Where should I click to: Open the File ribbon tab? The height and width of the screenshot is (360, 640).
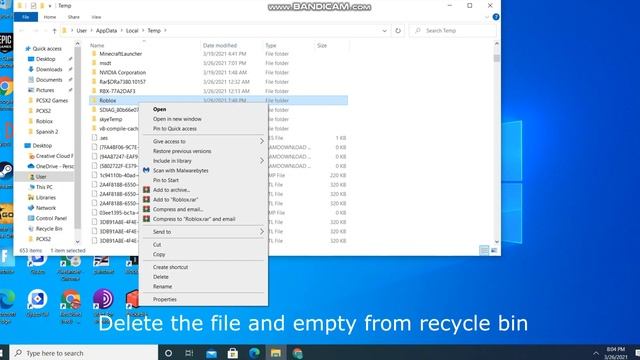pyautogui.click(x=26, y=17)
